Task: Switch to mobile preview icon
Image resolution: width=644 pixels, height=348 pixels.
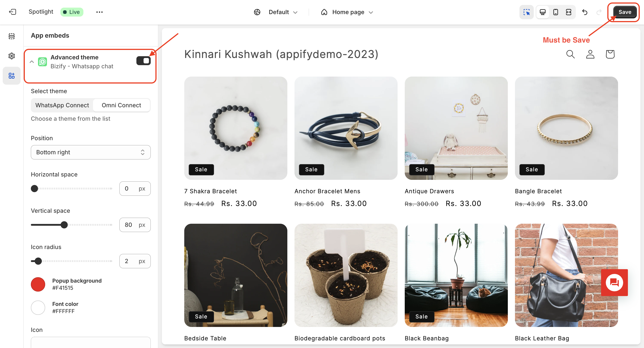Action: coord(555,12)
